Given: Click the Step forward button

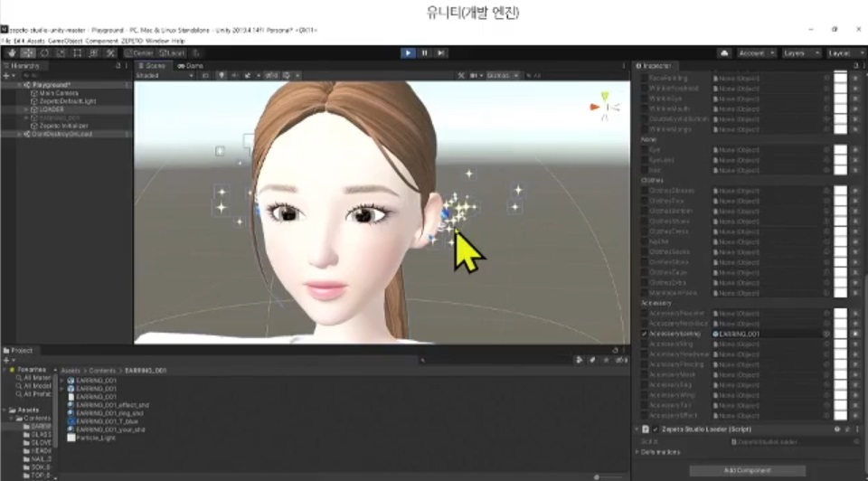Looking at the screenshot, I should point(440,53).
